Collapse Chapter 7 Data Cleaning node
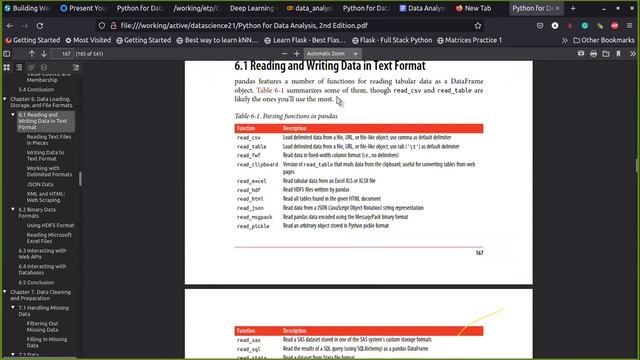Screen dimensions: 640x360 (4, 292)
